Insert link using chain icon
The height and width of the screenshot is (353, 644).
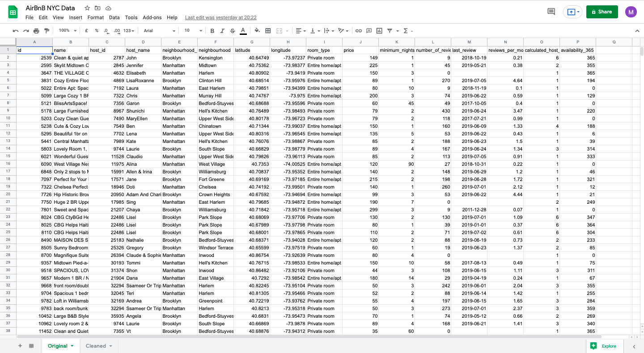pos(359,31)
